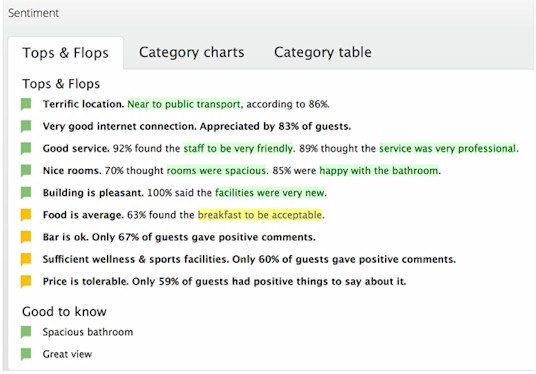
Task: Select 'happy with the bathroom' highlighted text
Action: [x=379, y=170]
